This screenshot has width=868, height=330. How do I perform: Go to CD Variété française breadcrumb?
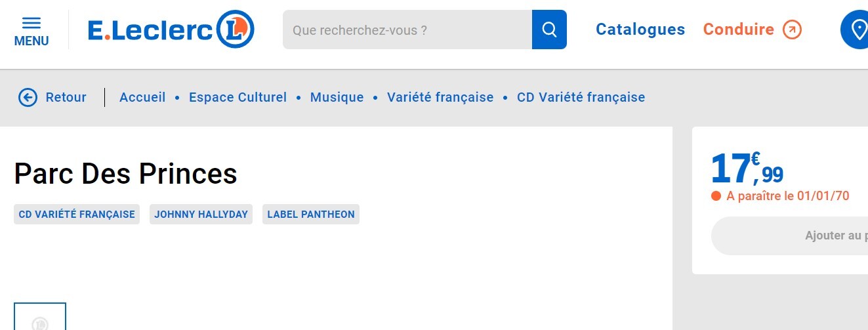click(581, 98)
